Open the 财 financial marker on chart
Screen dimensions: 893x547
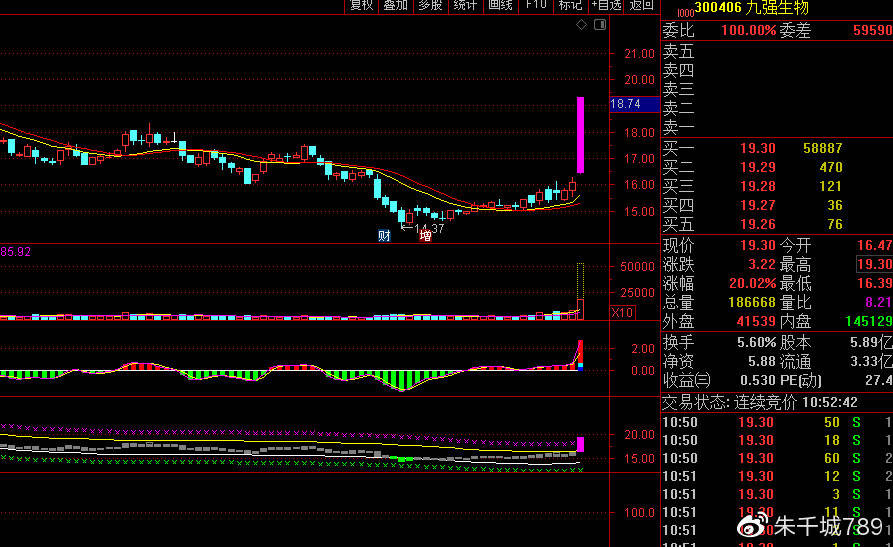pos(384,235)
